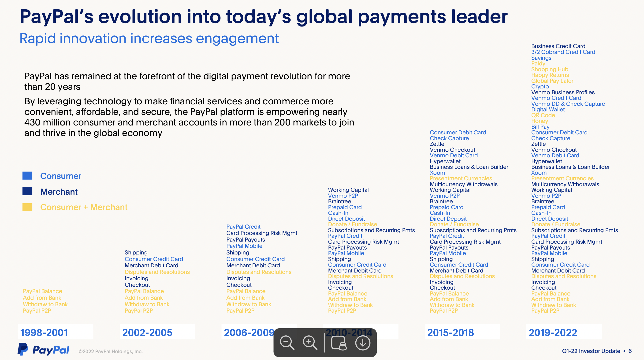Click the dark navy Merchant legend square
The height and width of the screenshot is (360, 644).
[27, 191]
